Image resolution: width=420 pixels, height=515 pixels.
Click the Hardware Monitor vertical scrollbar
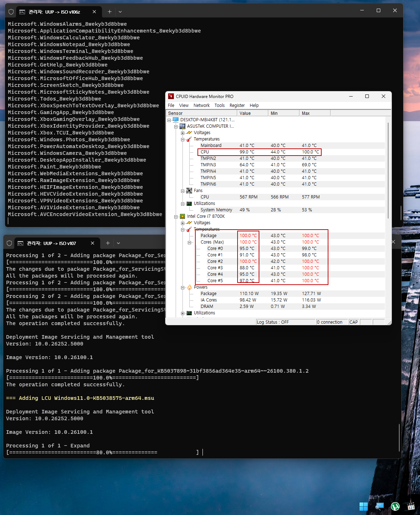tap(388, 170)
